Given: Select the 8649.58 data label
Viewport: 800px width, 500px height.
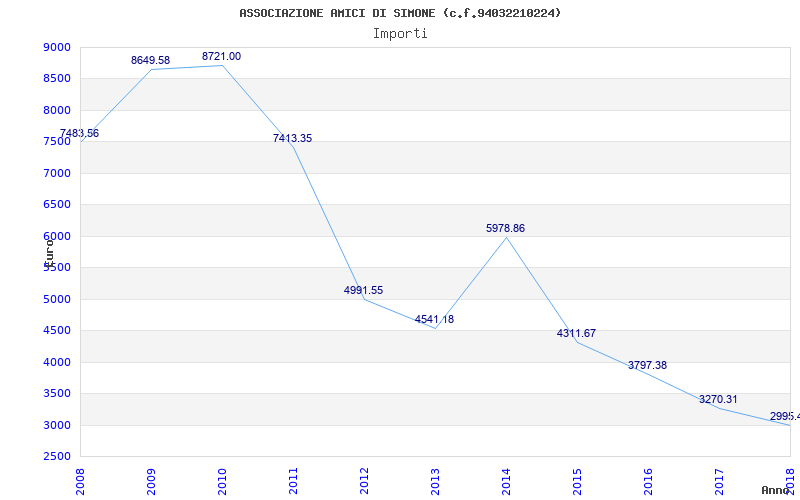Looking at the screenshot, I should pyautogui.click(x=151, y=60).
